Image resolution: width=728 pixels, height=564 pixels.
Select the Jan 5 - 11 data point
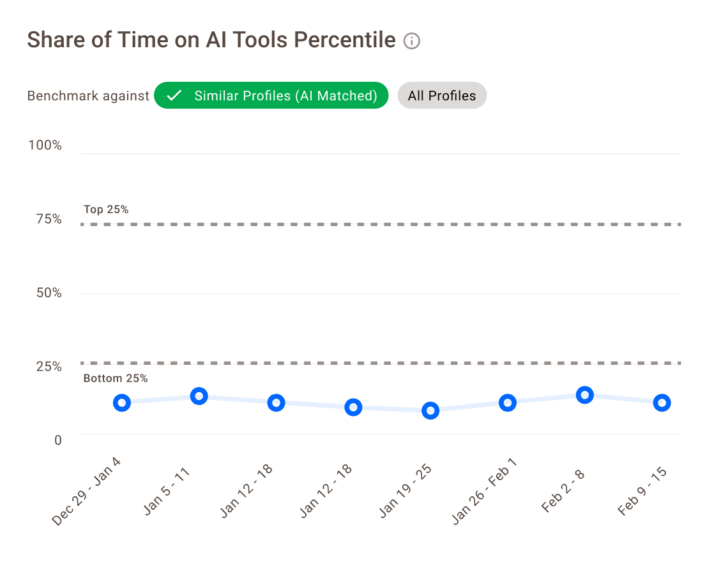(199, 397)
